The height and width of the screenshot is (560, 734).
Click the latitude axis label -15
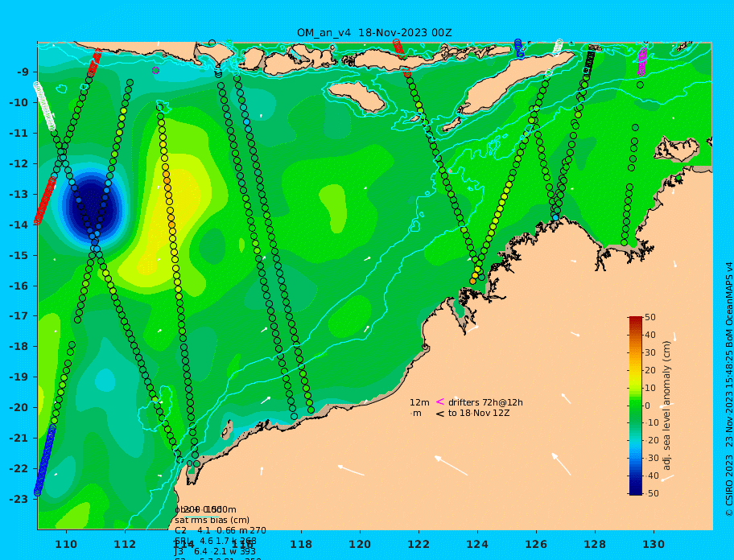point(19,255)
